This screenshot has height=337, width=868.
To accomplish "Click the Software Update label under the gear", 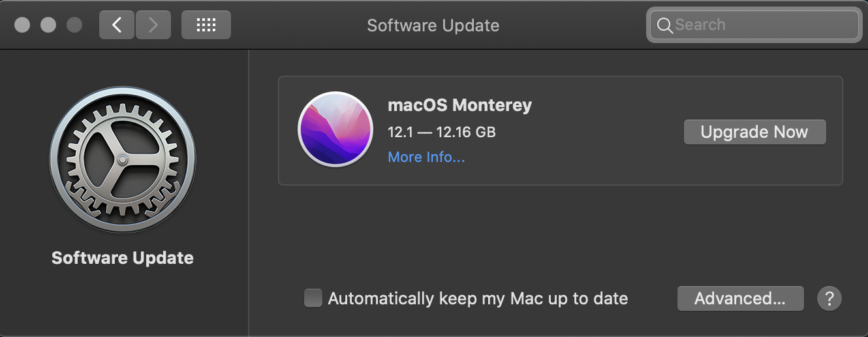I will click(123, 258).
